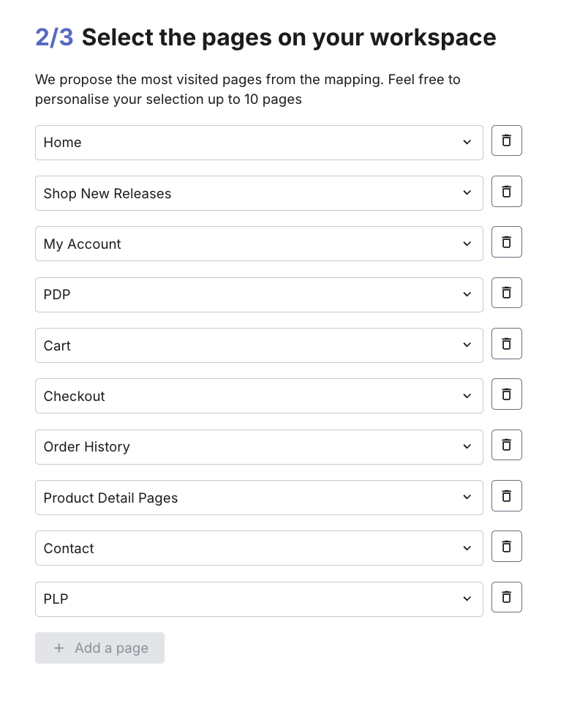Delete the PLP page entry
Image resolution: width=588 pixels, height=701 pixels.
506,597
